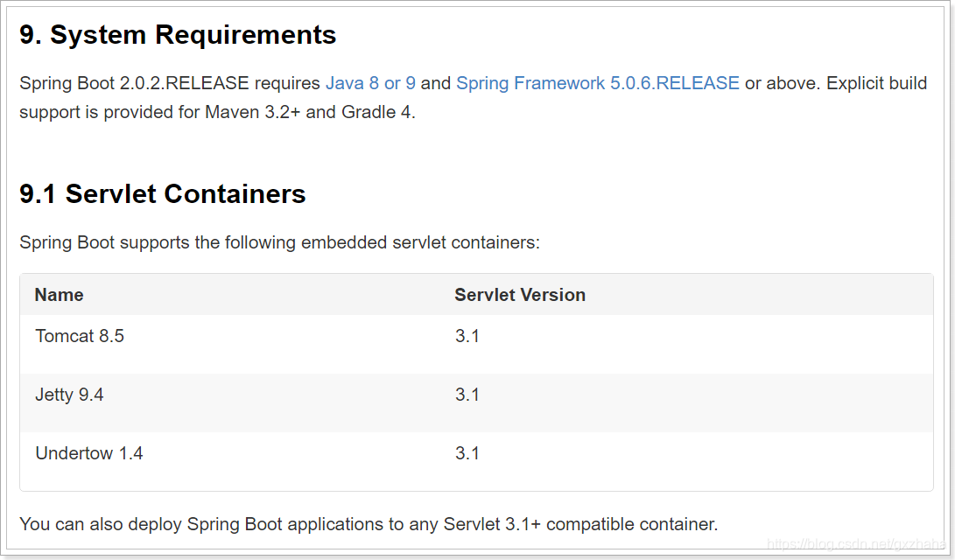Click the '9.1 Servlet Containers' heading
Viewport: 955px width, 560px height.
(x=163, y=193)
